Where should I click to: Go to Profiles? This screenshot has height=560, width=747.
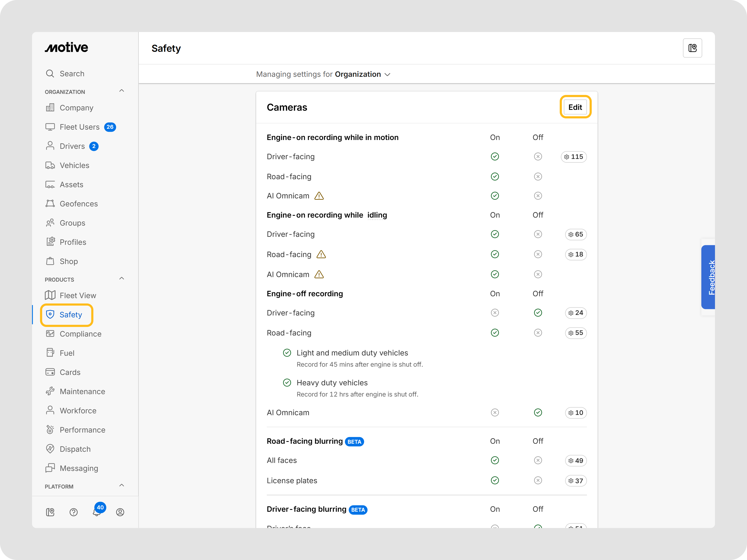click(x=66, y=242)
